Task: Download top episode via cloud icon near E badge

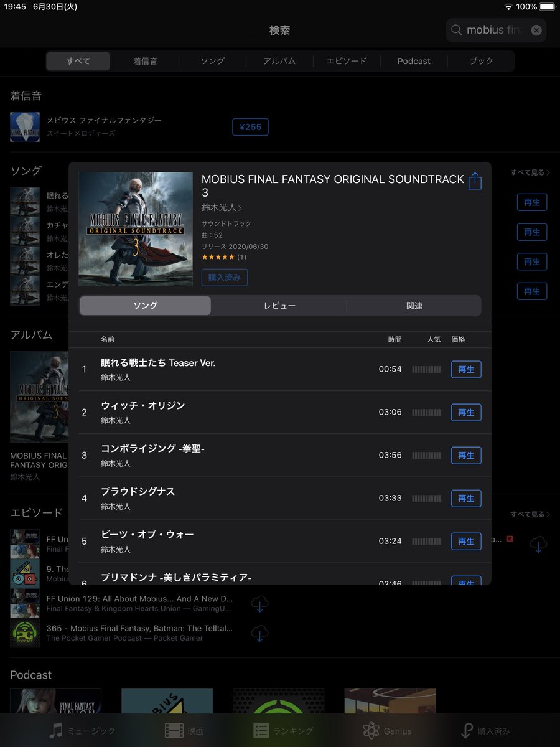Action: coord(538,544)
